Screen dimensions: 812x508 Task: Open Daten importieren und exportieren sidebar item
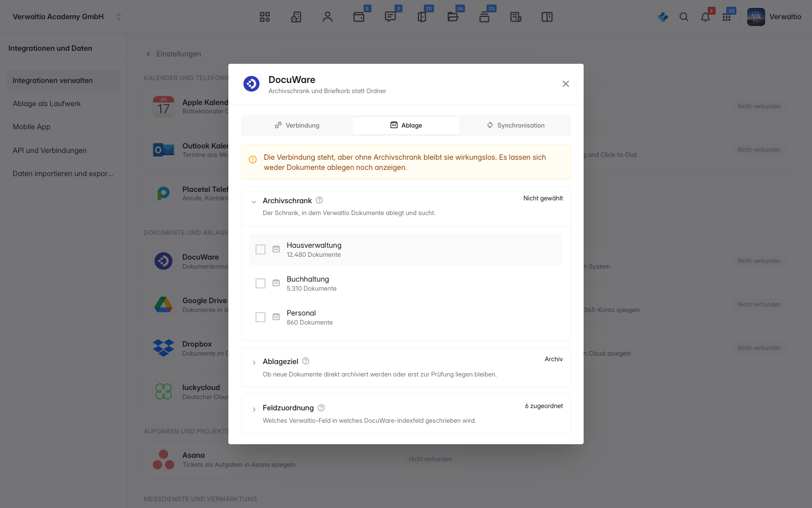(63, 173)
